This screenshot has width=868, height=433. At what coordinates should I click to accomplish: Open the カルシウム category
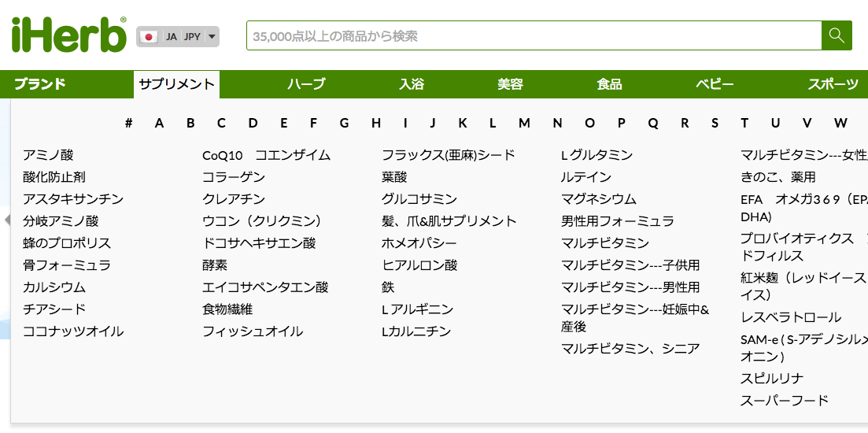(x=54, y=287)
